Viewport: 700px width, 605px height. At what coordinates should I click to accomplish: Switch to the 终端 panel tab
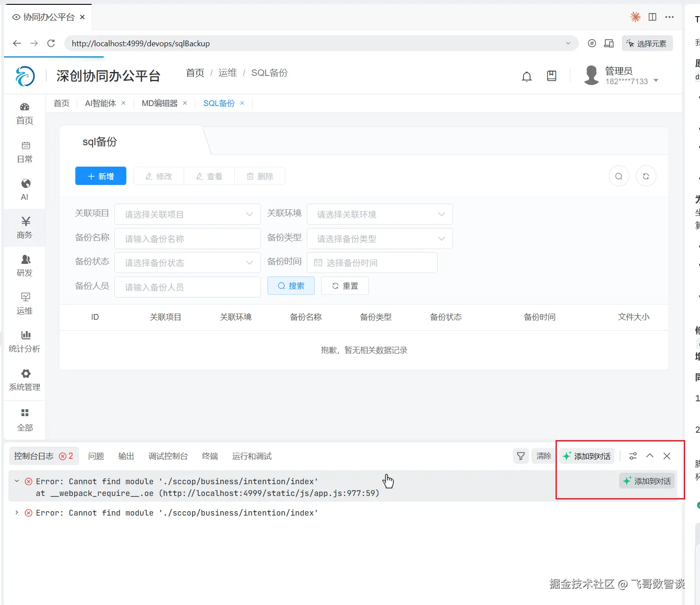coord(210,456)
